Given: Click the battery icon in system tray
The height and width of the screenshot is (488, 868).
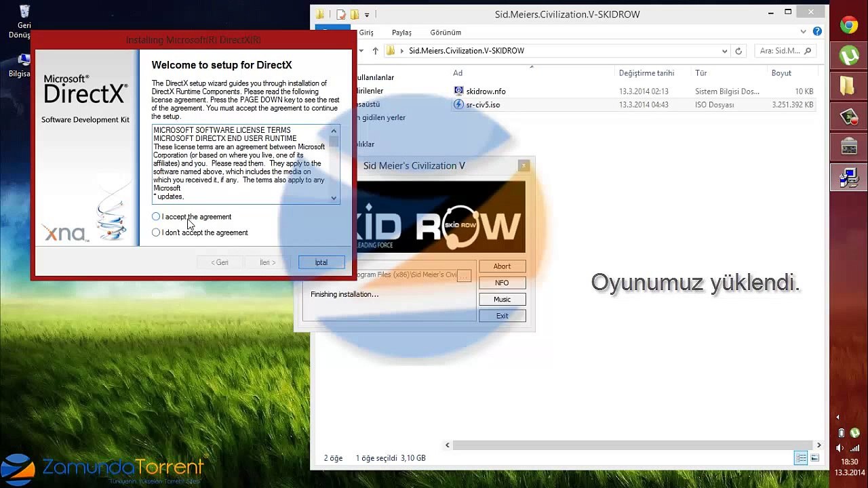Looking at the screenshot, I should pos(841,433).
